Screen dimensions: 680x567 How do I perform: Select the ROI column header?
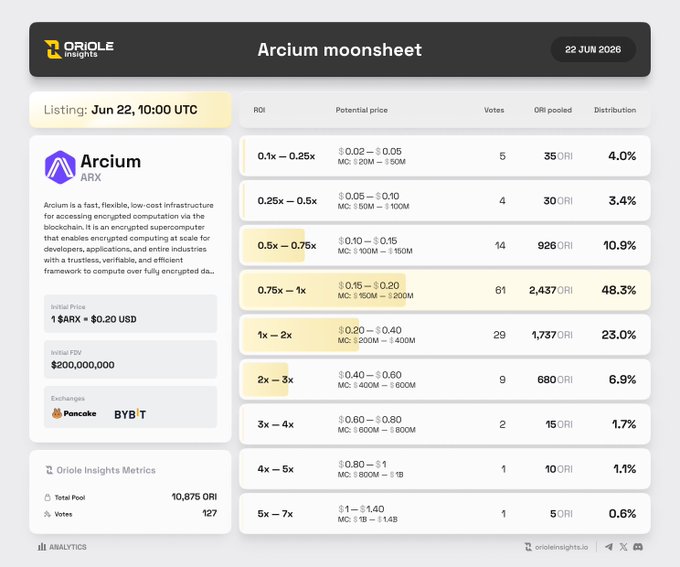click(259, 110)
